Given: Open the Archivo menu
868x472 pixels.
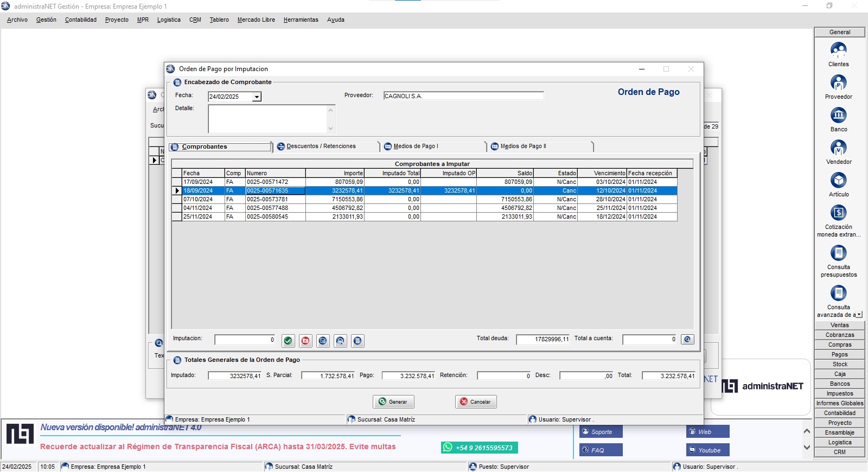Looking at the screenshot, I should tap(17, 20).
